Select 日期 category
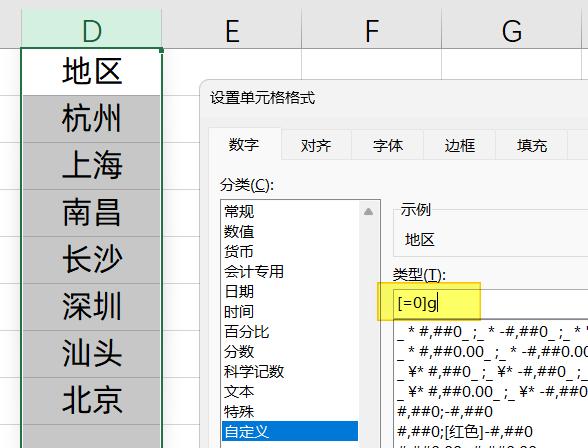The height and width of the screenshot is (448, 588). [290, 292]
